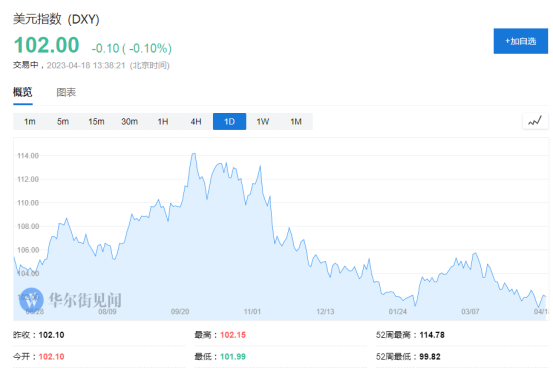Select the active 1D interval
553x372 pixels.
point(229,122)
